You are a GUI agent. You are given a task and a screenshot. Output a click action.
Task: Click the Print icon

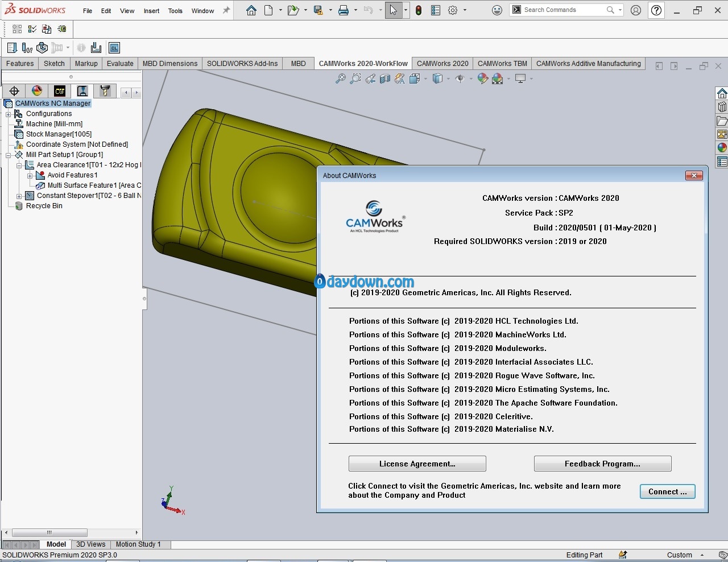344,10
